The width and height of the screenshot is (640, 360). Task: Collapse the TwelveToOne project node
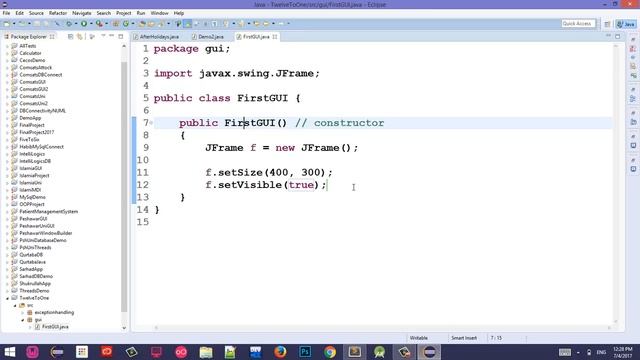coord(7,298)
